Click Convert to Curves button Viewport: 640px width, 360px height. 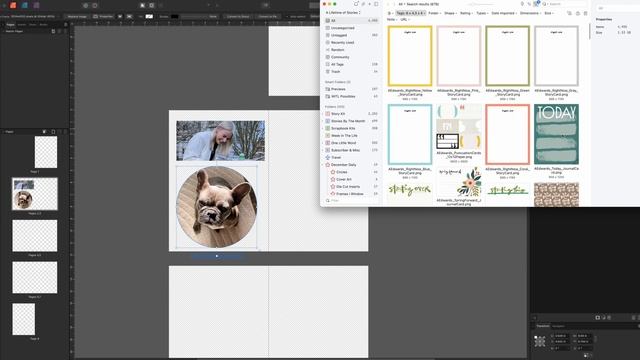coord(238,16)
